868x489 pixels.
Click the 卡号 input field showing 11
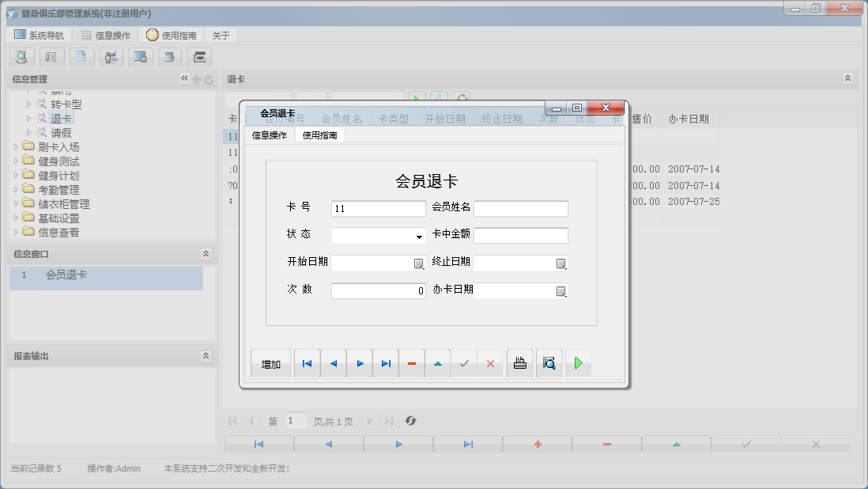coord(378,208)
